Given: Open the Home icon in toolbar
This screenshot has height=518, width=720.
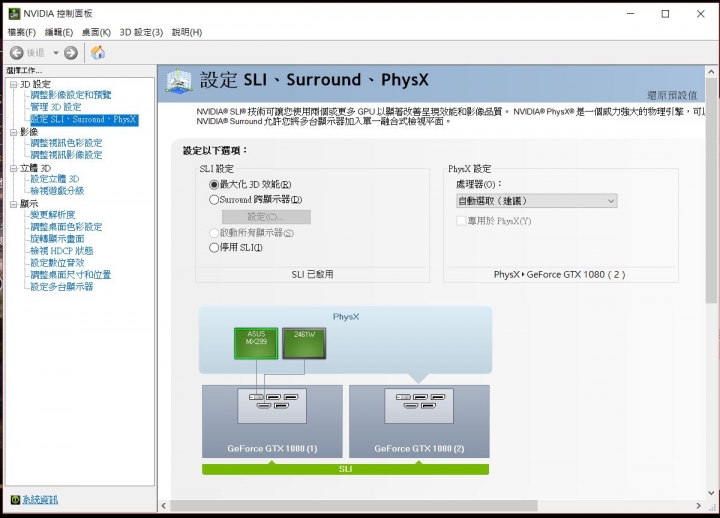Looking at the screenshot, I should [x=97, y=53].
